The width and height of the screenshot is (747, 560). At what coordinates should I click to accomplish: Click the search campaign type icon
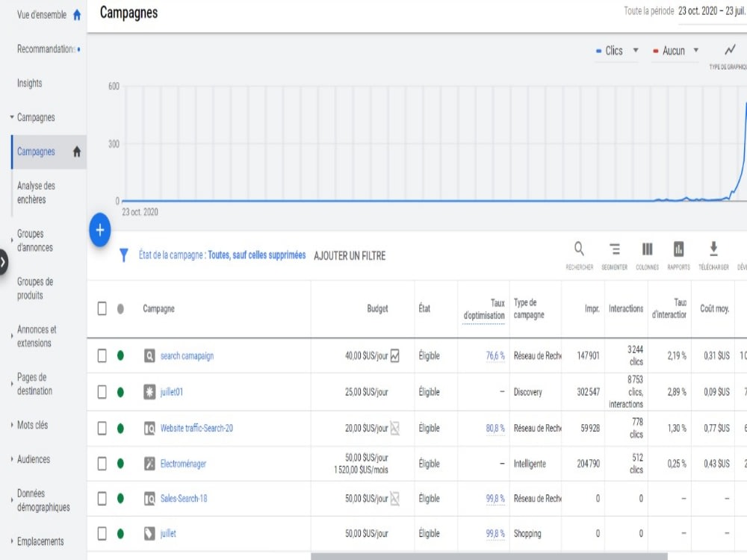tap(149, 355)
